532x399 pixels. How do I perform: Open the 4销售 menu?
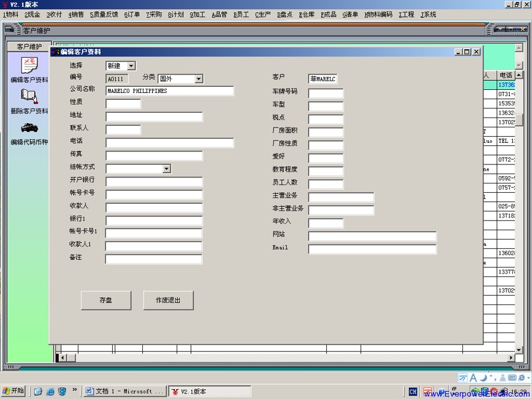click(76, 14)
